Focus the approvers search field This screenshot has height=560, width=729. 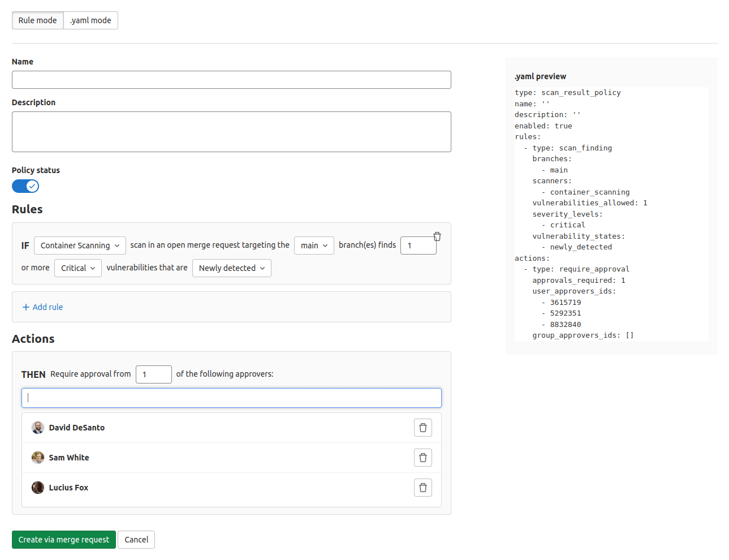pyautogui.click(x=231, y=398)
